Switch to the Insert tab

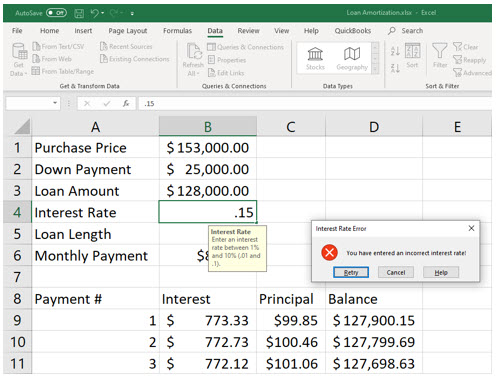(83, 31)
